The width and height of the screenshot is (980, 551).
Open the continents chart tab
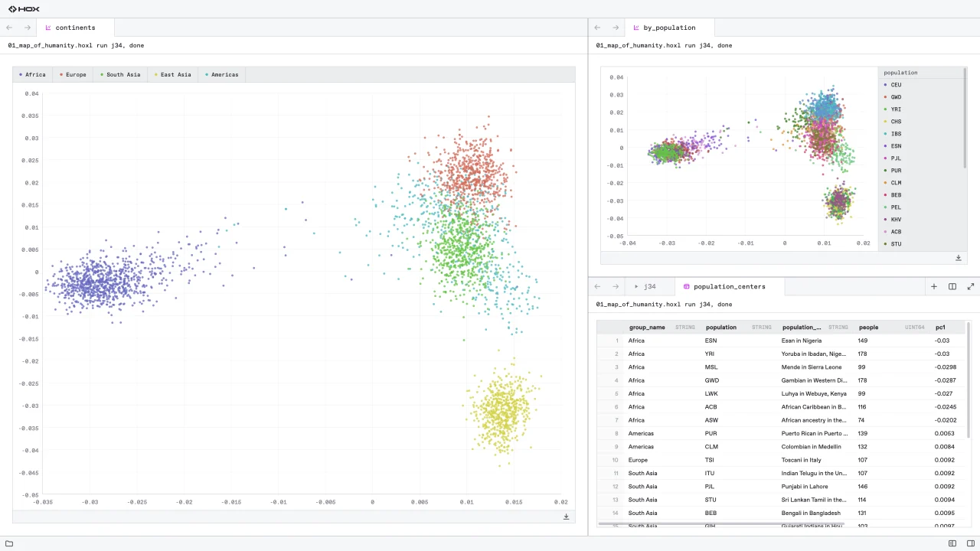click(x=75, y=28)
